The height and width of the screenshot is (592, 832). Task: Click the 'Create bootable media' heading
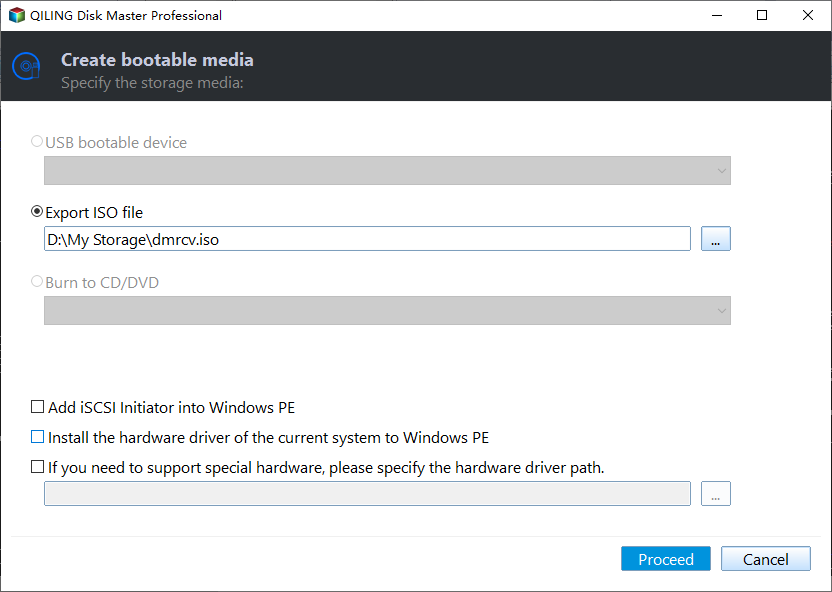coord(157,60)
